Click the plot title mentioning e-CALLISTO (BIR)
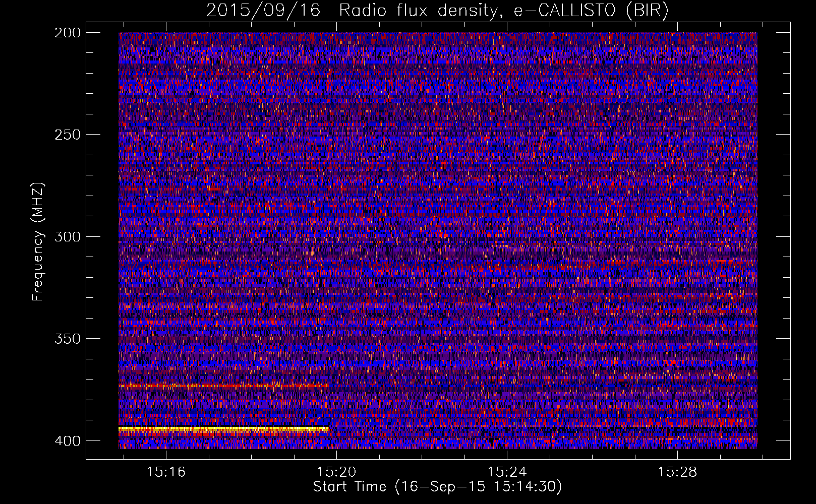This screenshot has width=816, height=504. tap(437, 11)
